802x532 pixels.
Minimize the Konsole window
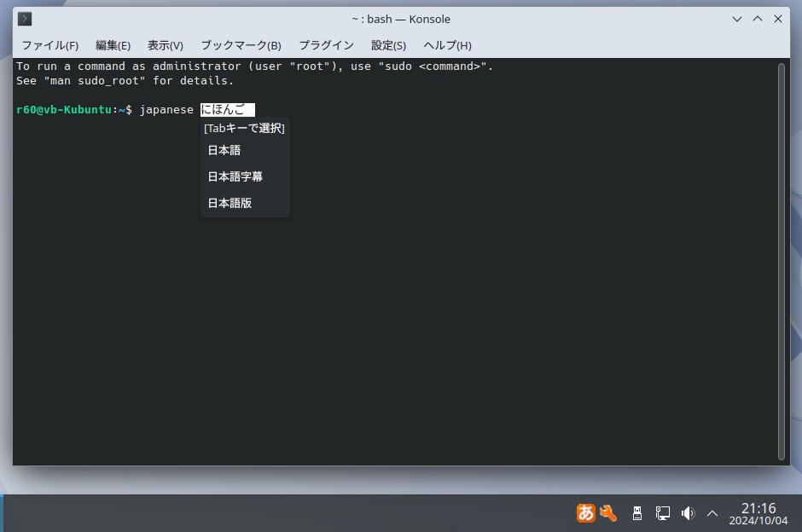click(x=737, y=19)
